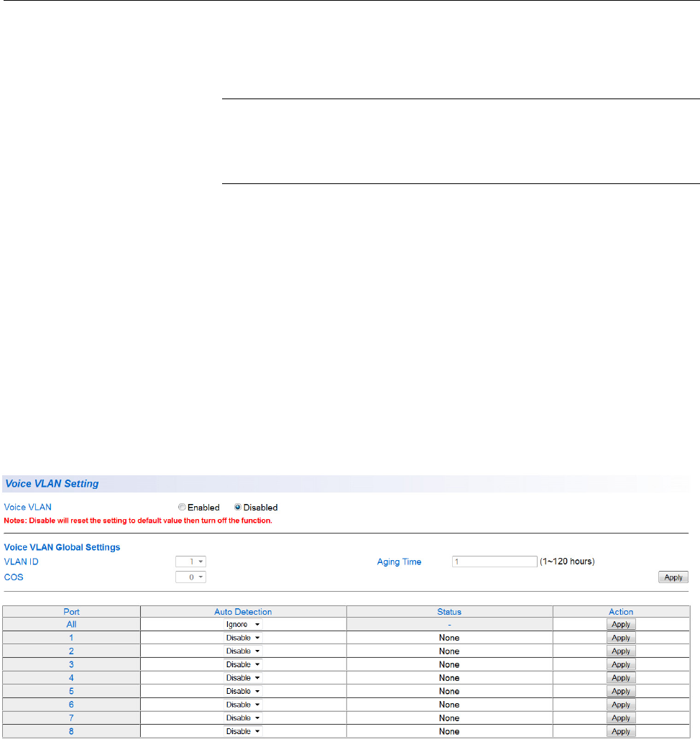Open the VLAN ID dropdown
The width and height of the screenshot is (700, 742).
191,562
